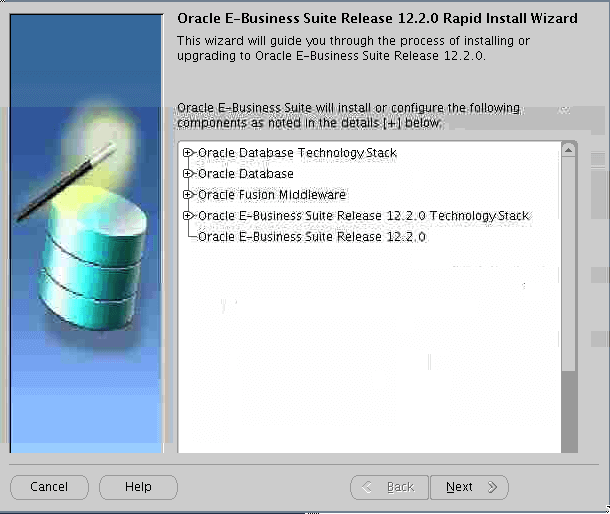610x514 pixels.
Task: Expand the Oracle Fusion Middleware node
Action: click(x=187, y=195)
